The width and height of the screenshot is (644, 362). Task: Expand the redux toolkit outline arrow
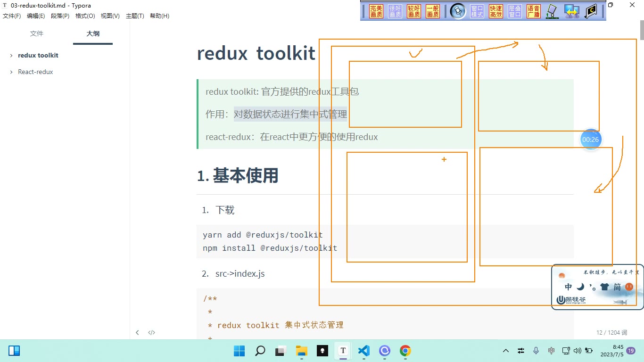(x=11, y=56)
